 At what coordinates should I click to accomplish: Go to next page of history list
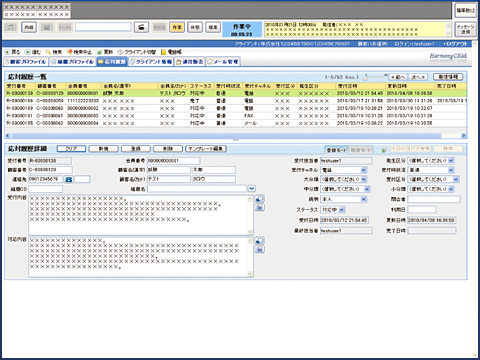click(418, 77)
